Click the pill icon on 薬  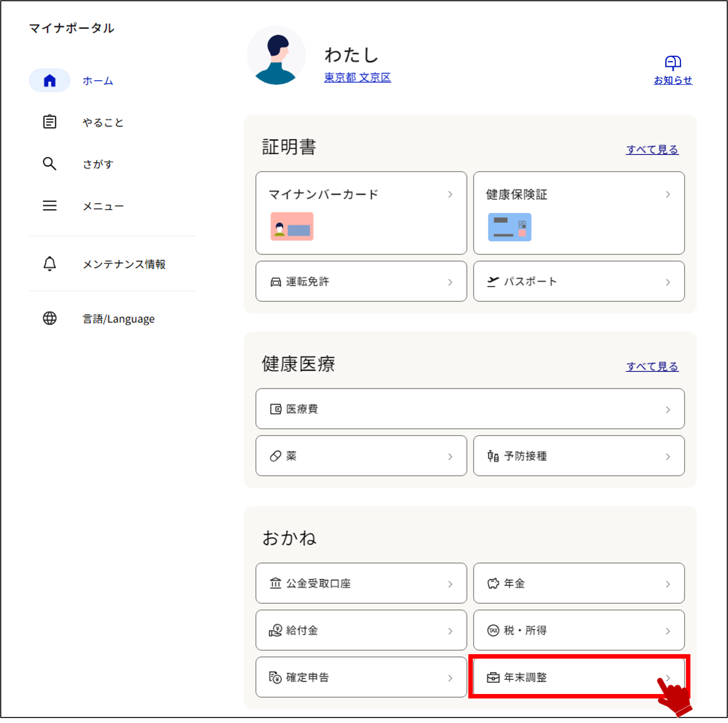tap(276, 457)
